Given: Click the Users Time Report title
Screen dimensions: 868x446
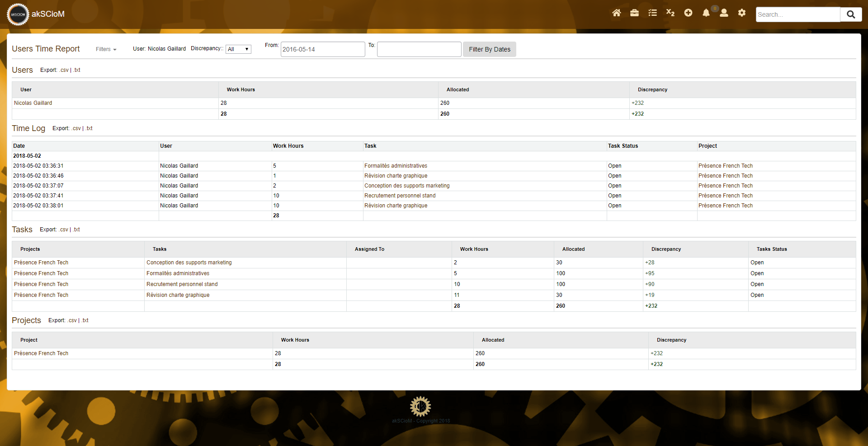Looking at the screenshot, I should click(46, 49).
